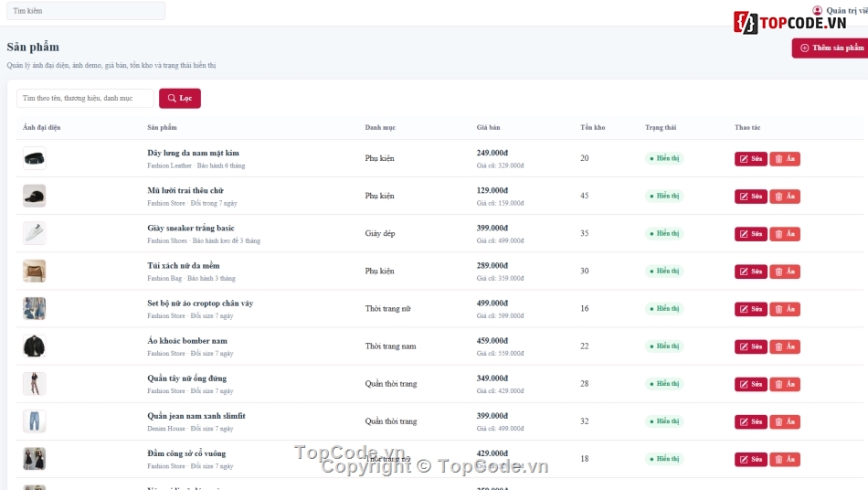
Task: Click the 'Thao tác' column header
Action: (x=747, y=127)
